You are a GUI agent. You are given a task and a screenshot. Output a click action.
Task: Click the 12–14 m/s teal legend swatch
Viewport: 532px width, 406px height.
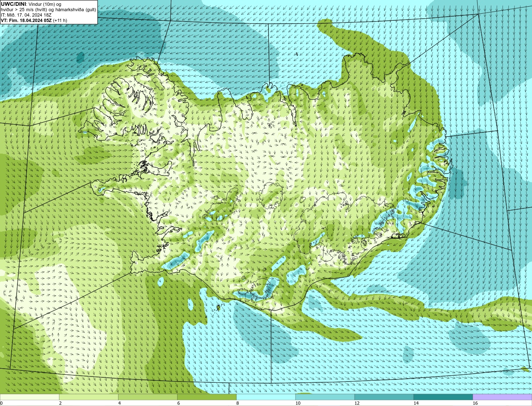[384, 397]
